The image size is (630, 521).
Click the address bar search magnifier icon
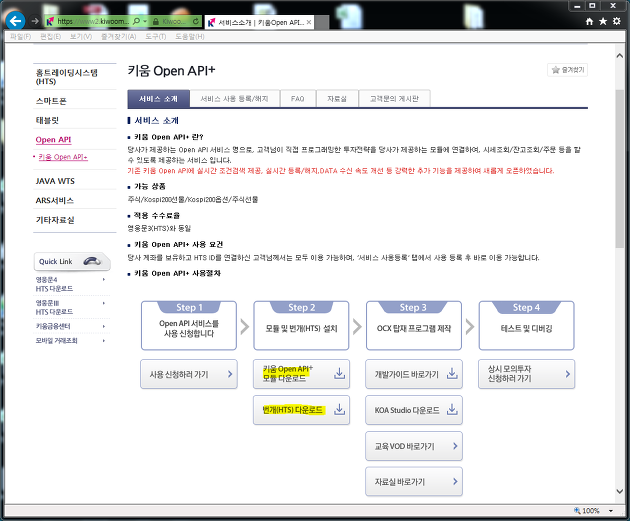137,21
